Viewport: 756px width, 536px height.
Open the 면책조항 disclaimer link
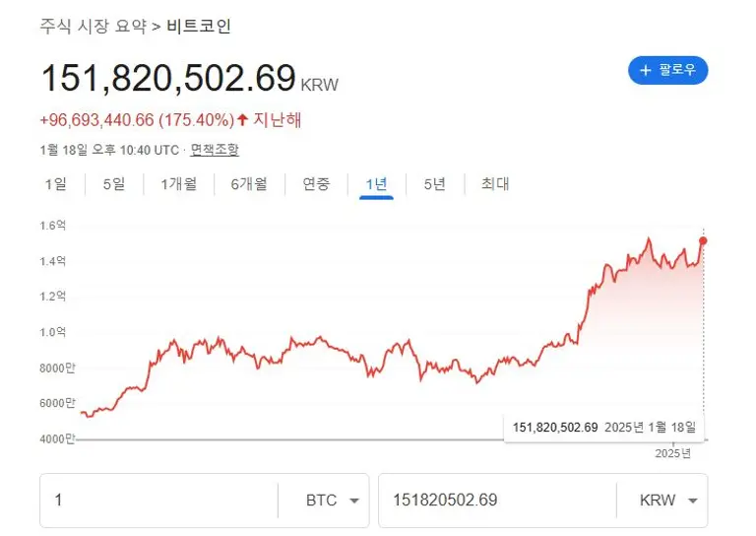coord(215,150)
